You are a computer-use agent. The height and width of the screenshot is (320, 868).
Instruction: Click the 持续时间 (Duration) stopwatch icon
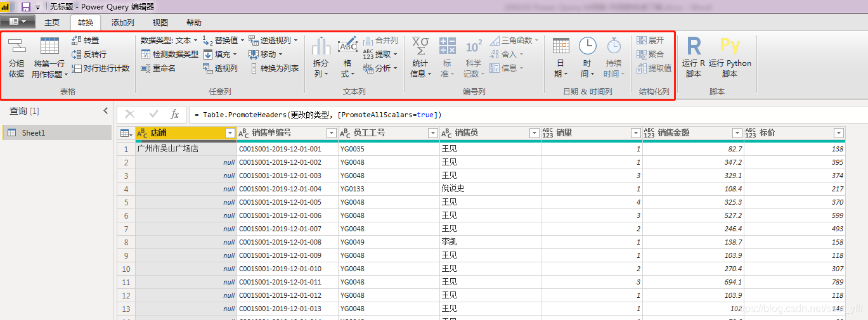(x=614, y=46)
